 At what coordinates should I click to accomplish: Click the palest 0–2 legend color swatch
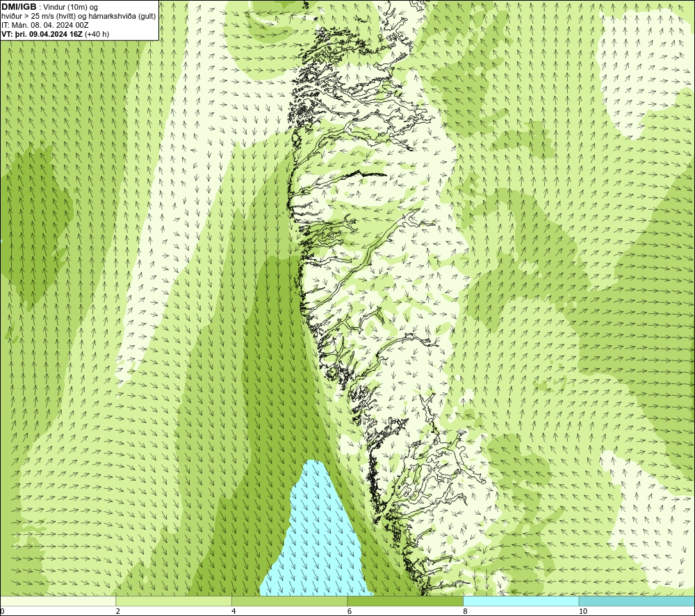pyautogui.click(x=58, y=601)
